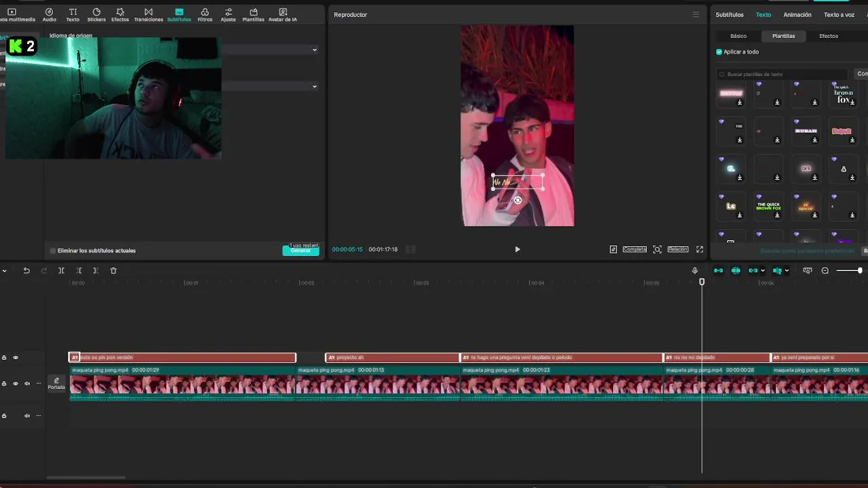
Task: Click the timeline zoom-to-fit icon
Action: pyautogui.click(x=808, y=270)
